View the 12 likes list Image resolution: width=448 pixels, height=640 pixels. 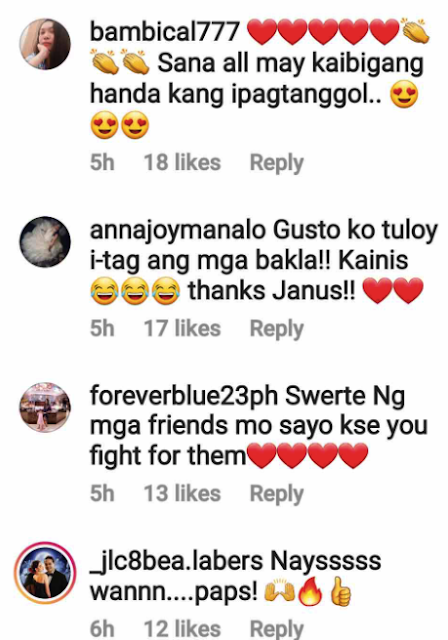coord(182,629)
